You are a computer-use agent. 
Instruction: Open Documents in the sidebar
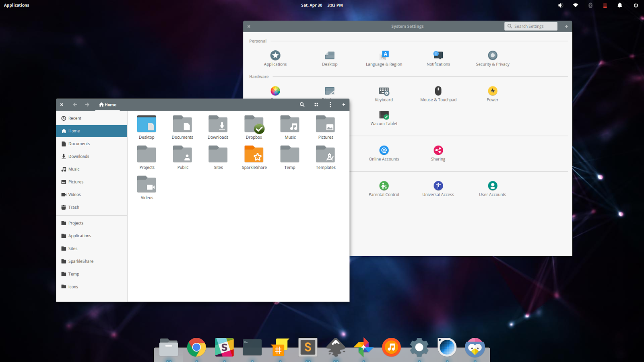point(92,144)
